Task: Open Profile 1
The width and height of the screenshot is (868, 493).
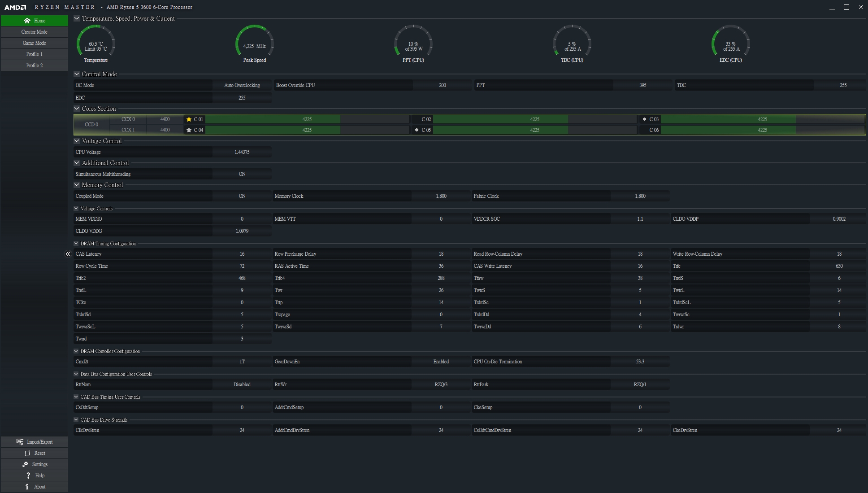Action: coord(35,54)
